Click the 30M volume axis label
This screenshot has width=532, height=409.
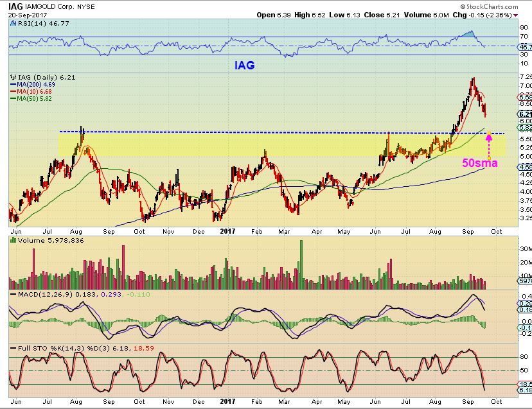526,249
